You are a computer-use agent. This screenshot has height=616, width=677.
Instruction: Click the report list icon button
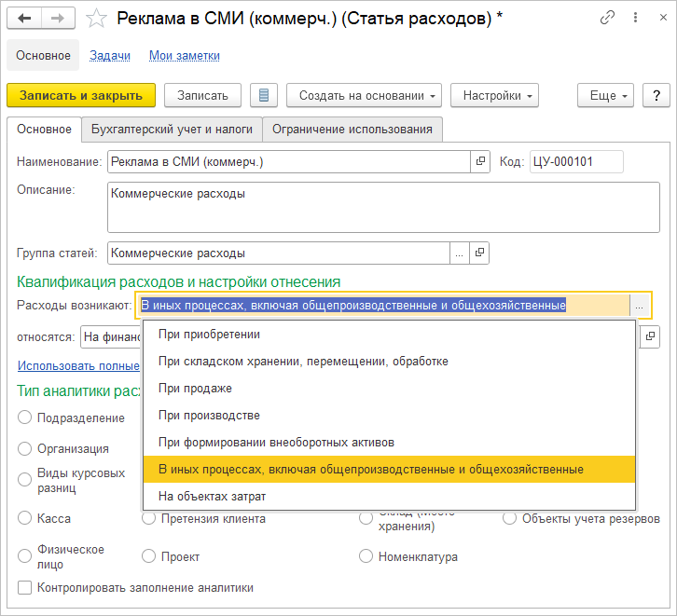tap(264, 95)
